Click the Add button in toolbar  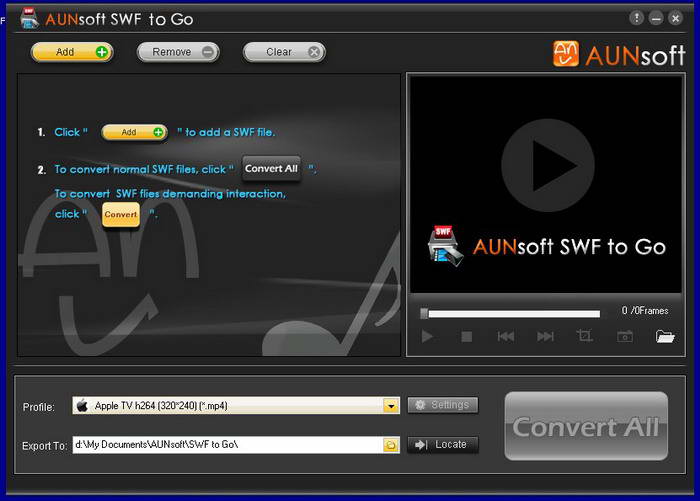coord(72,52)
